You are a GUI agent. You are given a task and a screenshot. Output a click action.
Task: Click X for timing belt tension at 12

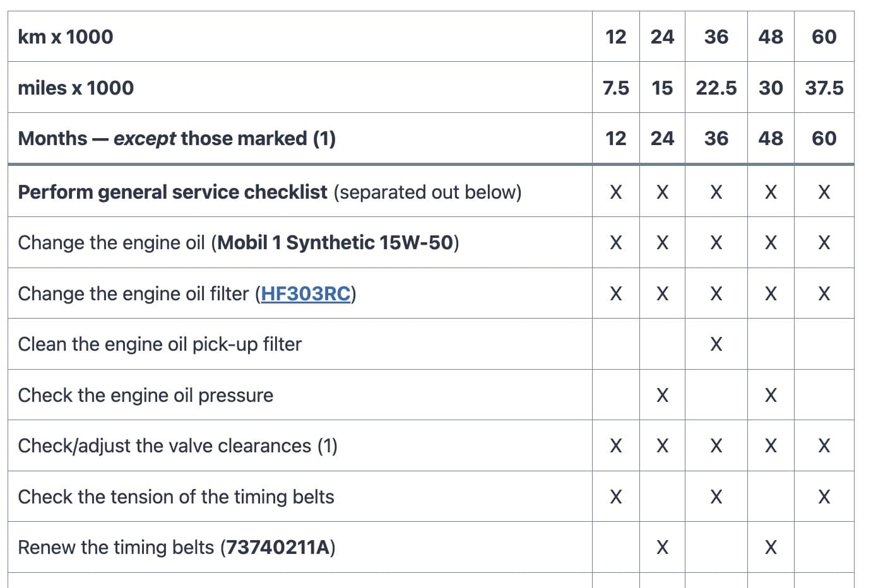[616, 497]
